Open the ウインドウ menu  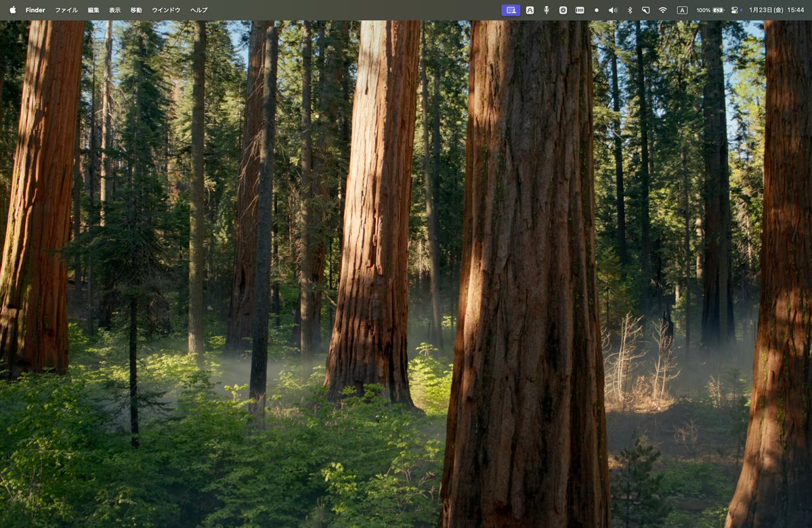pyautogui.click(x=166, y=10)
